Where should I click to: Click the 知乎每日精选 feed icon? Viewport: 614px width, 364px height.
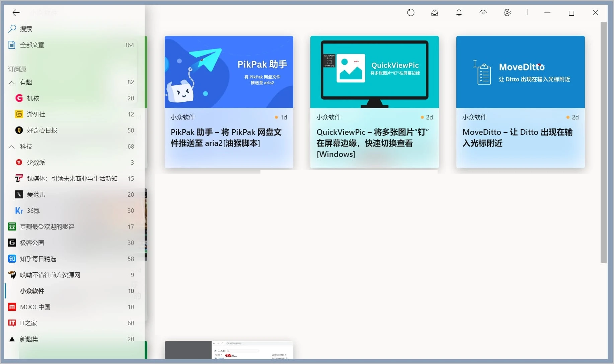point(12,259)
